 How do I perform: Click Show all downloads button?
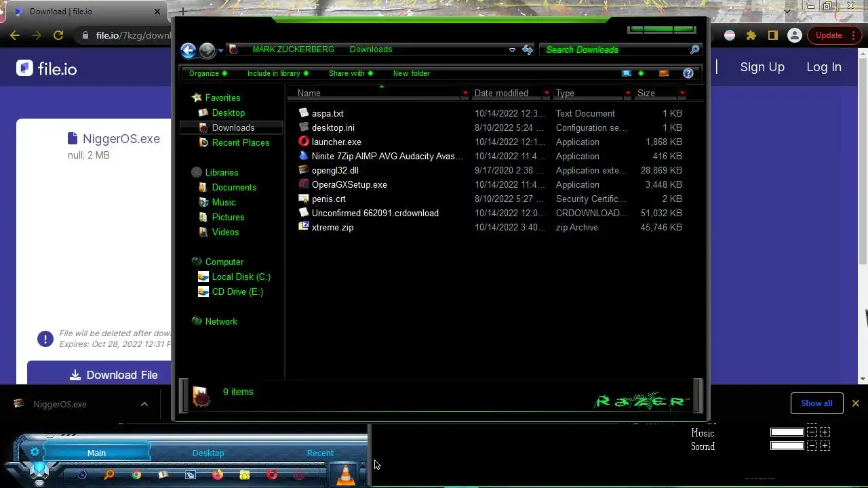pos(816,403)
